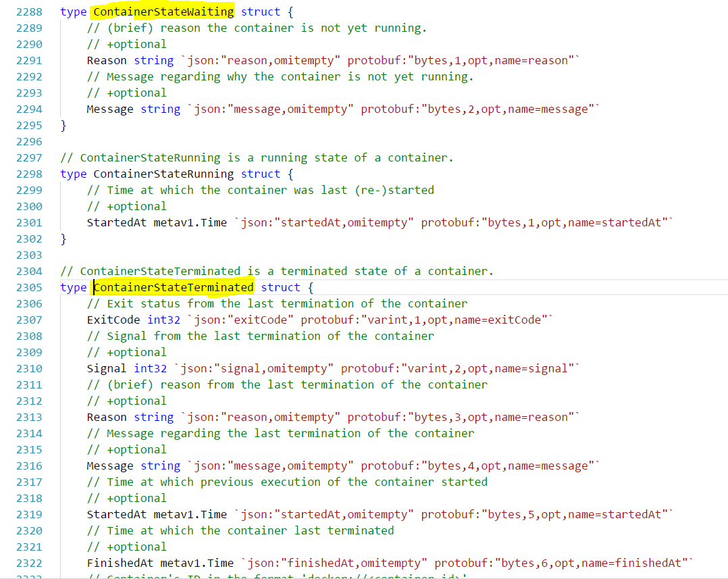The width and height of the screenshot is (728, 579).
Task: Click the StartedAt field on line 2301
Action: tap(117, 223)
